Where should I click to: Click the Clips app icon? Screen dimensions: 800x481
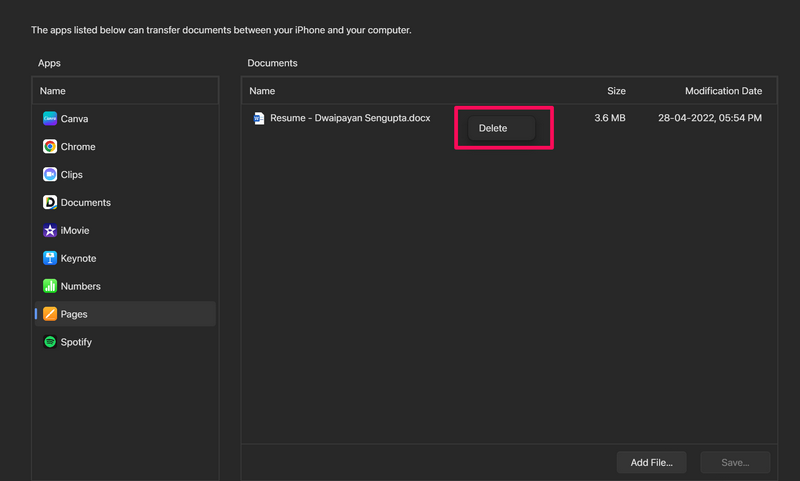coord(50,174)
